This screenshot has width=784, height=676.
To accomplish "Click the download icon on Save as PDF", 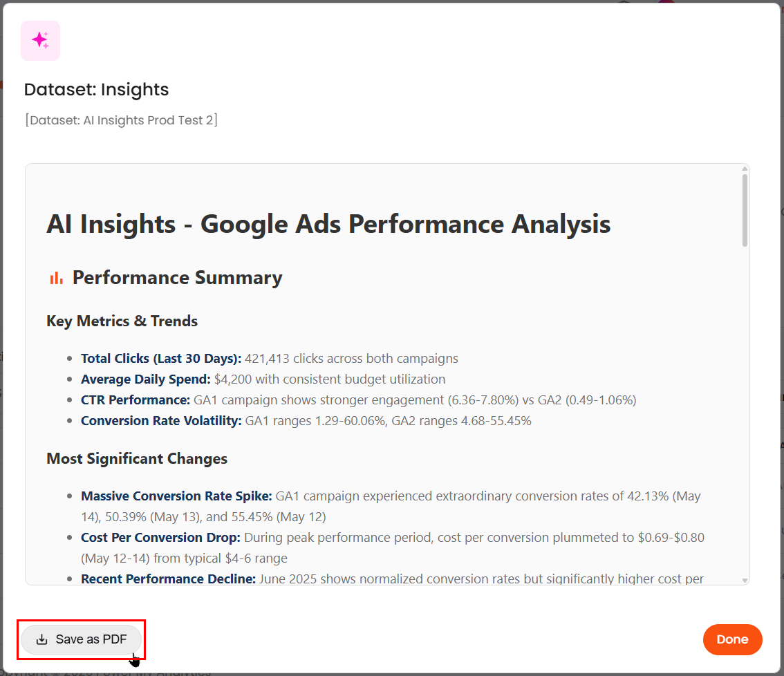I will coord(42,639).
